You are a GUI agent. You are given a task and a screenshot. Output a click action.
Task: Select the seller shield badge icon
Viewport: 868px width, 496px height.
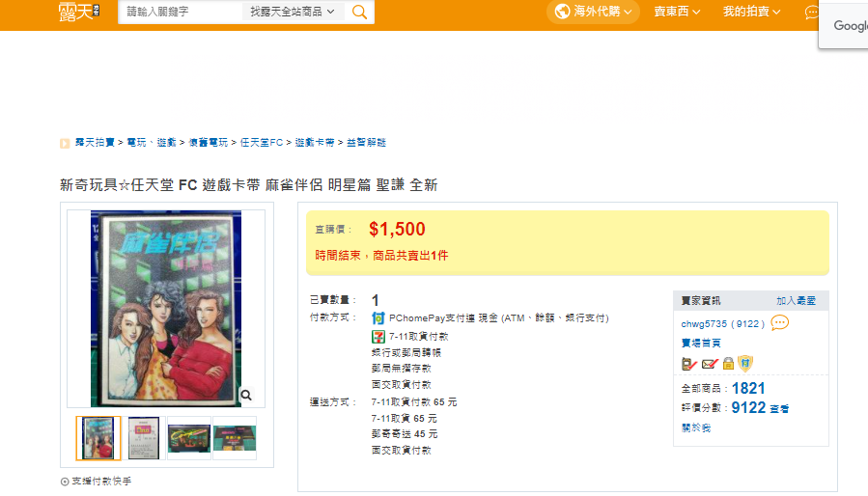click(745, 363)
